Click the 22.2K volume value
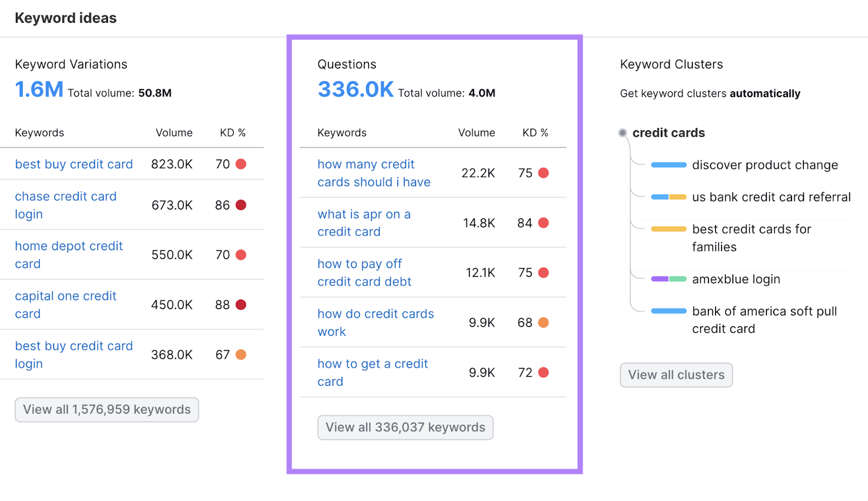Image resolution: width=868 pixels, height=501 pixels. click(478, 173)
